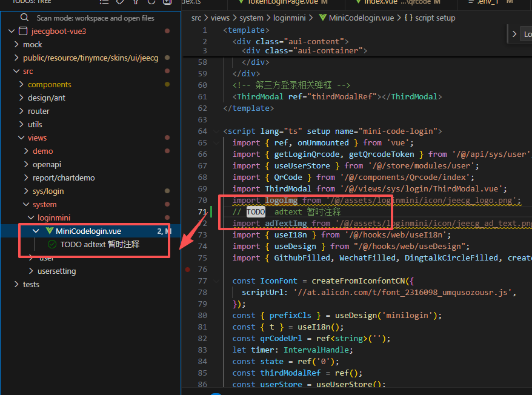This screenshot has height=395, width=532.
Task: Open the design/ant folder
Action: point(47,98)
